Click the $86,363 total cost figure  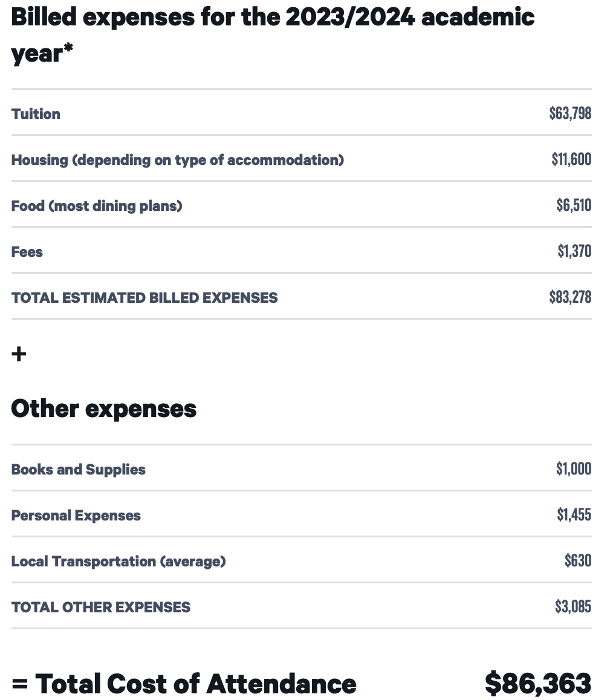[x=538, y=683]
